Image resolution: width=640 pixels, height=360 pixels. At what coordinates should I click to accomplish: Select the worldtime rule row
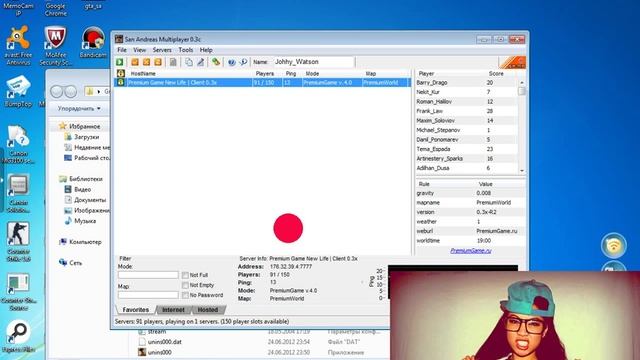coord(470,240)
